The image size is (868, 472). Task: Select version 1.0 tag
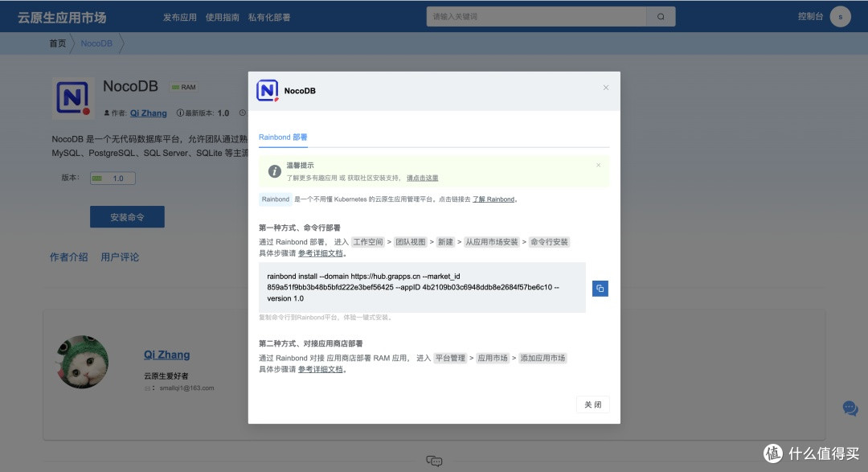(x=113, y=179)
